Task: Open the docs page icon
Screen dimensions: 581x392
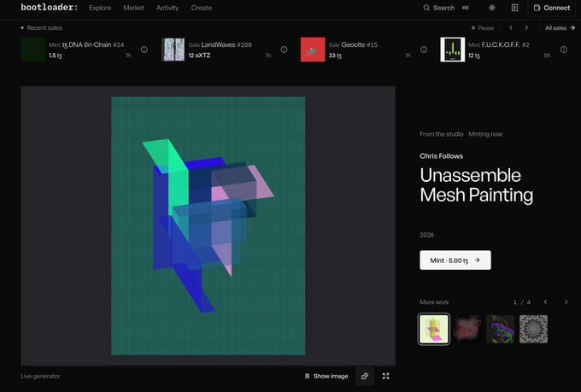Action: pos(514,8)
